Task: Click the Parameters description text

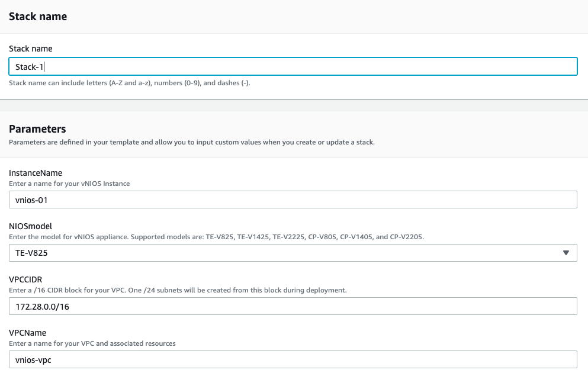Action: [x=191, y=142]
